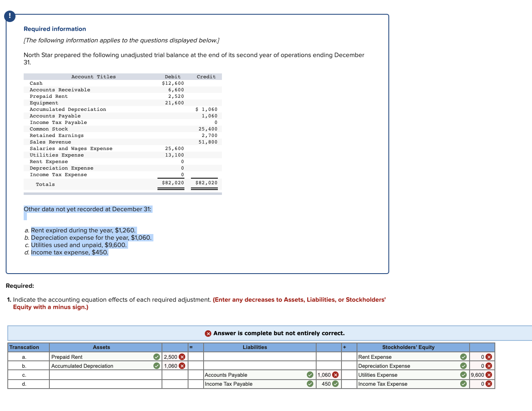Click the empty liabilities account cell in row a

click(260, 357)
